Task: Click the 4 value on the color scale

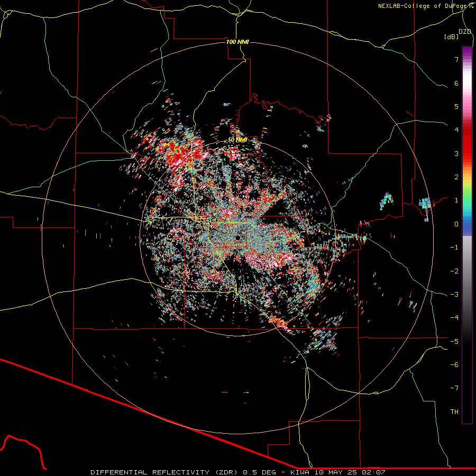Action: click(456, 130)
